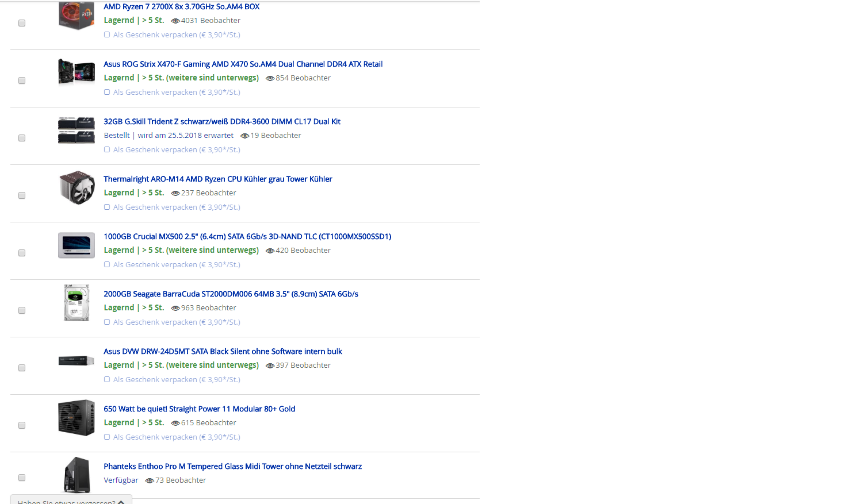
Task: Click the G.Skill Trident Z RAM thumbnail
Action: (x=76, y=130)
